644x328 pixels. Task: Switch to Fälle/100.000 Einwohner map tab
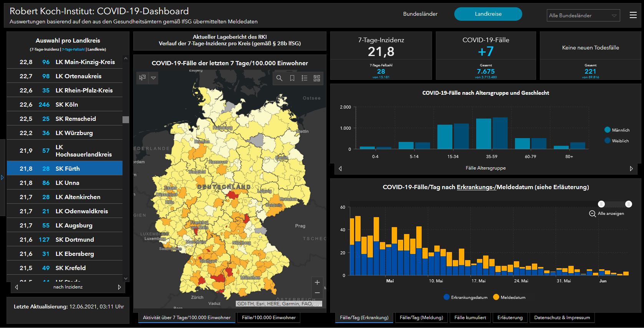pos(269,318)
